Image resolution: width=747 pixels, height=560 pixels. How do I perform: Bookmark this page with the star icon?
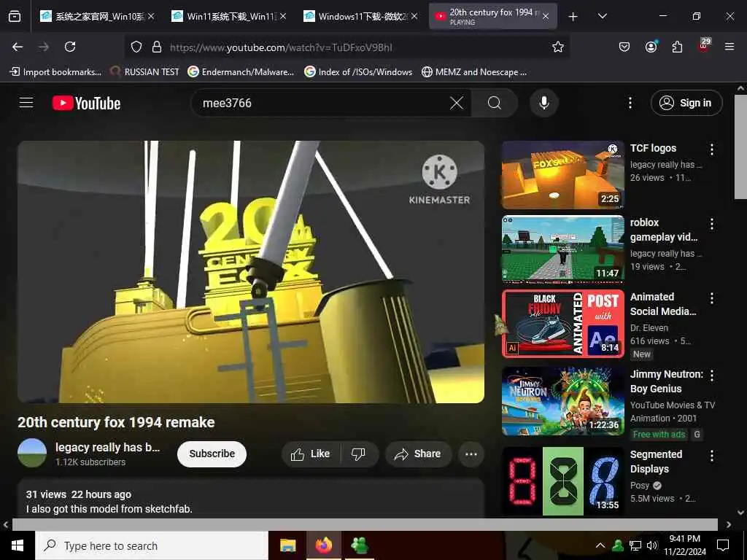point(558,47)
